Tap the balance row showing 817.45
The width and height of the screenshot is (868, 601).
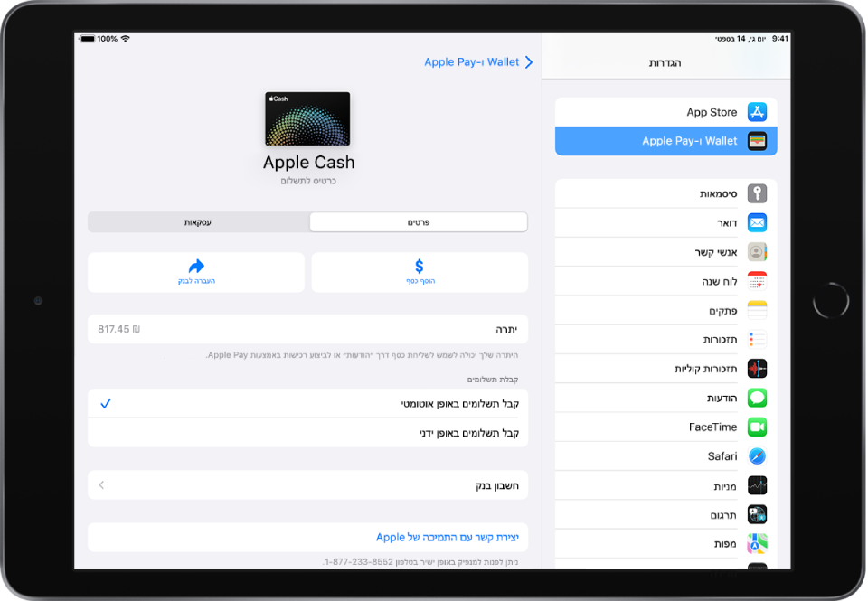pos(307,329)
